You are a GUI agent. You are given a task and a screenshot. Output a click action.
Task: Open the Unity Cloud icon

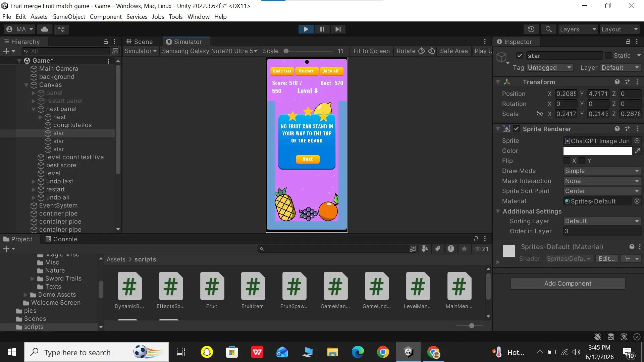45,29
